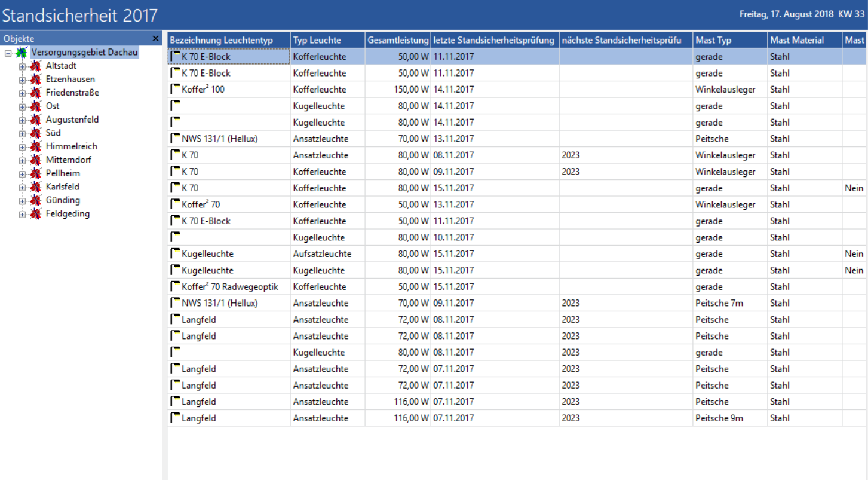
Task: Click the Etzenhausen district icon
Action: [x=36, y=80]
